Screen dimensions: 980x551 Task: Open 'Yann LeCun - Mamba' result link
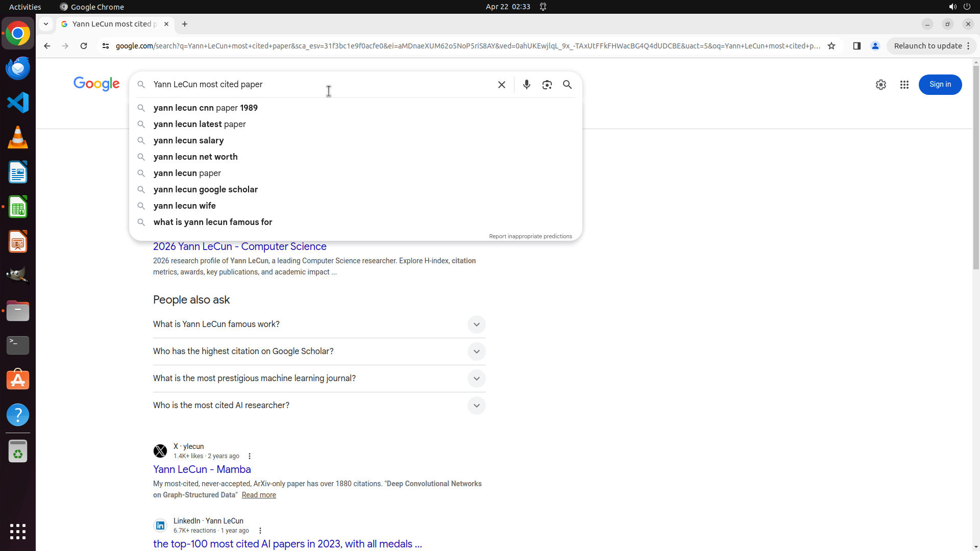(x=202, y=469)
